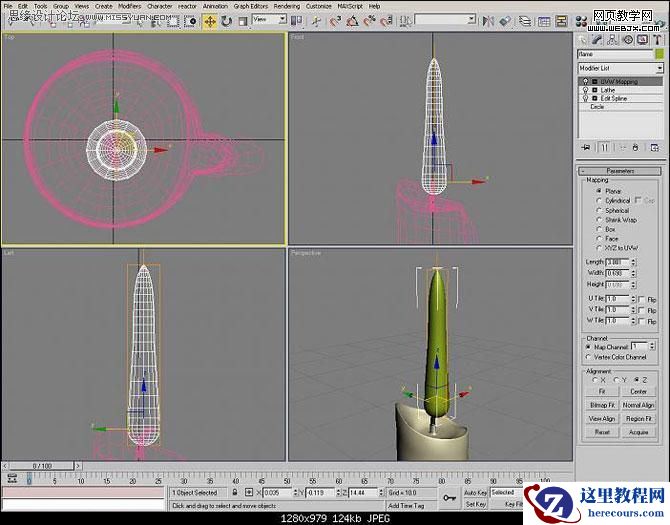Open the Curve Editor icon
This screenshot has width=670, height=525.
point(544,21)
